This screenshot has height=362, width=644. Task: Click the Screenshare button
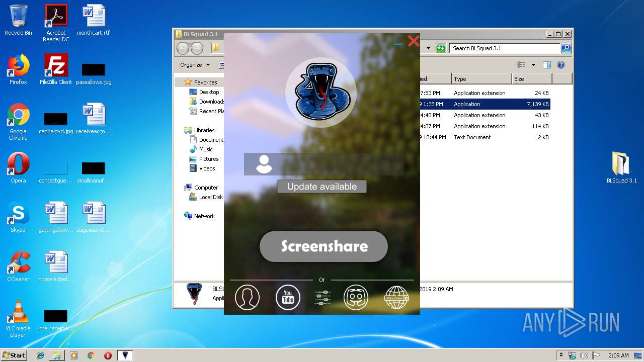point(324,246)
